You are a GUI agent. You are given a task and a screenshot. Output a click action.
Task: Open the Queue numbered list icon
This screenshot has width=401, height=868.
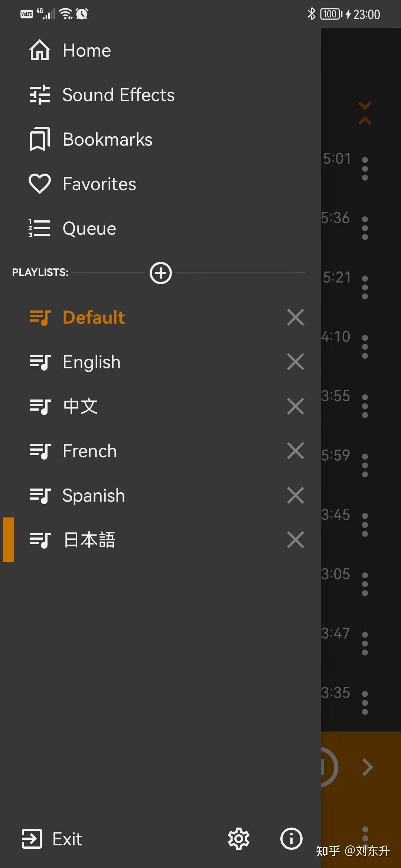pyautogui.click(x=39, y=228)
